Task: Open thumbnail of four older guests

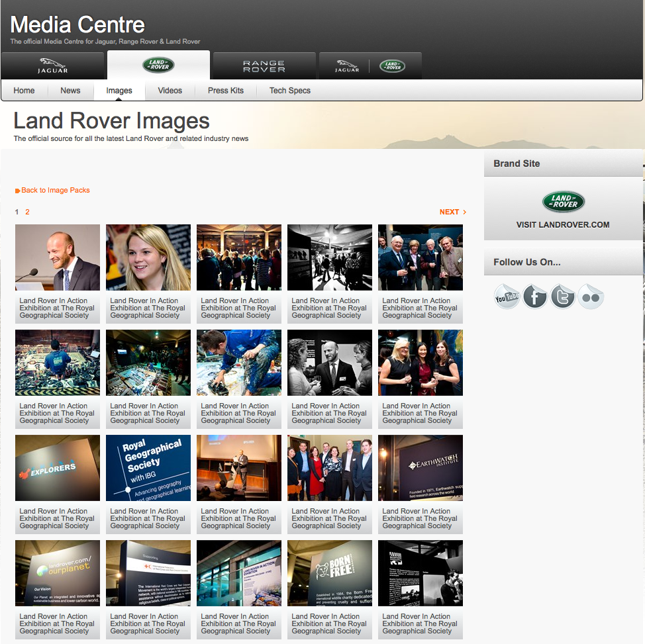Action: pyautogui.click(x=421, y=257)
